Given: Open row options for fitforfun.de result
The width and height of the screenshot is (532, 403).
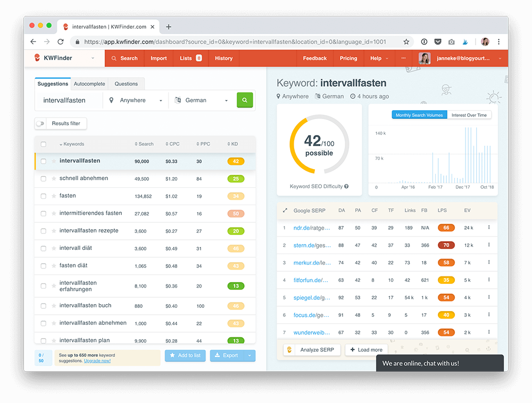Looking at the screenshot, I should [x=489, y=280].
